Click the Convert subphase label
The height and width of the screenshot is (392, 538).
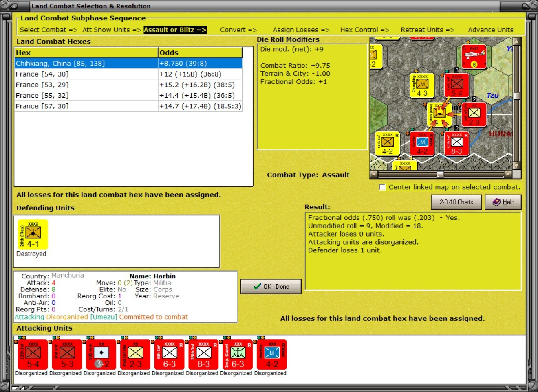click(238, 30)
